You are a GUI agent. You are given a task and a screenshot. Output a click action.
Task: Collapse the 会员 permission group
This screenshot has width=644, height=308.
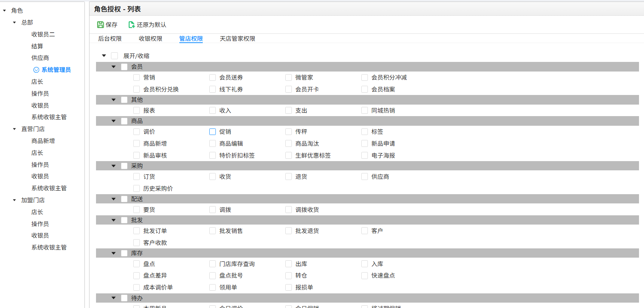tap(114, 67)
